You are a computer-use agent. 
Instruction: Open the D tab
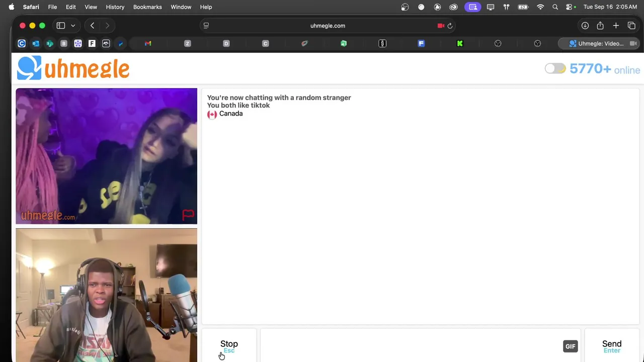click(226, 44)
